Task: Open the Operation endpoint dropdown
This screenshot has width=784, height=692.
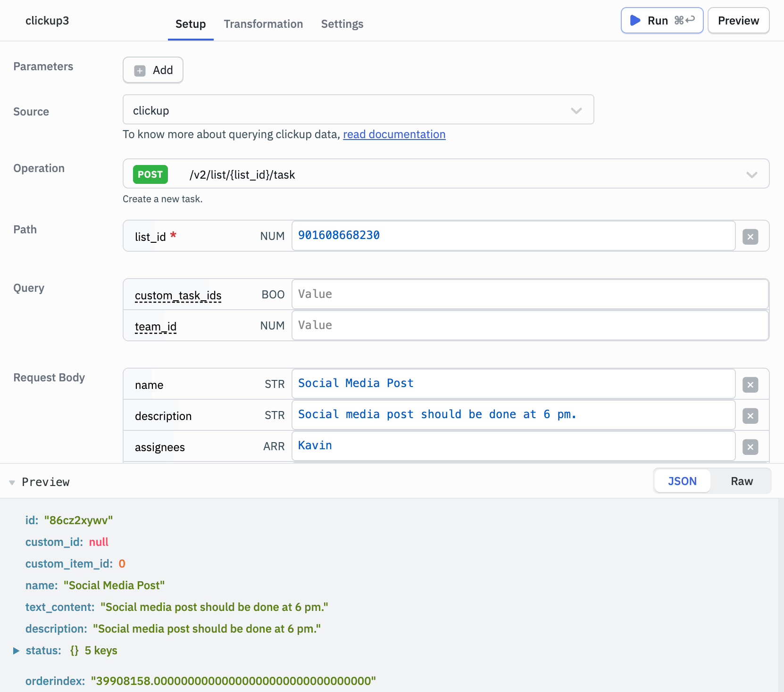Action: point(752,174)
